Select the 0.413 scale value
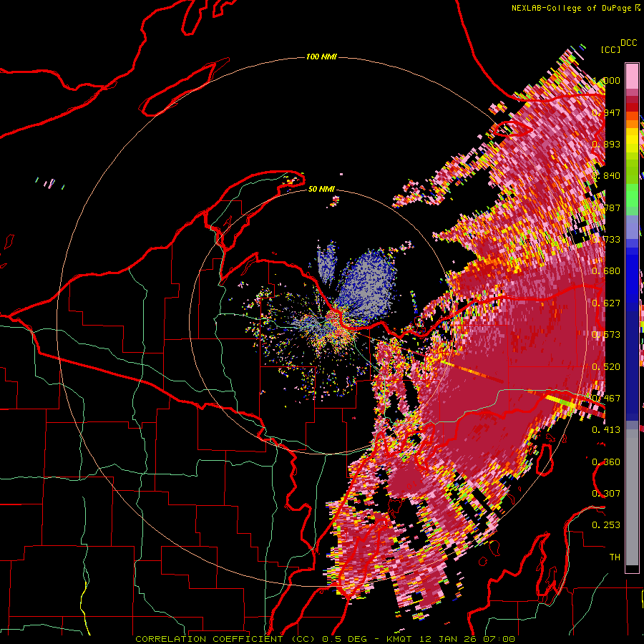Screen dimensions: 644x644 click(606, 429)
